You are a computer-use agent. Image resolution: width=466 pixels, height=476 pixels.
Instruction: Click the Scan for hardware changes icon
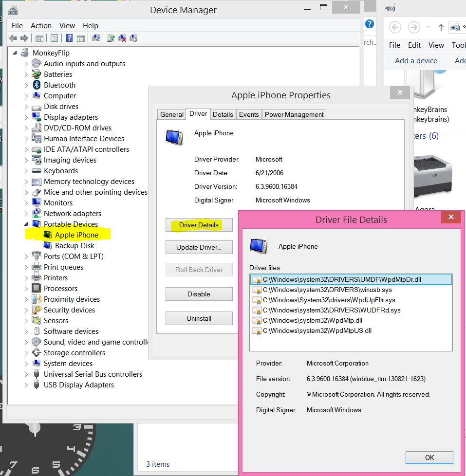[x=96, y=38]
